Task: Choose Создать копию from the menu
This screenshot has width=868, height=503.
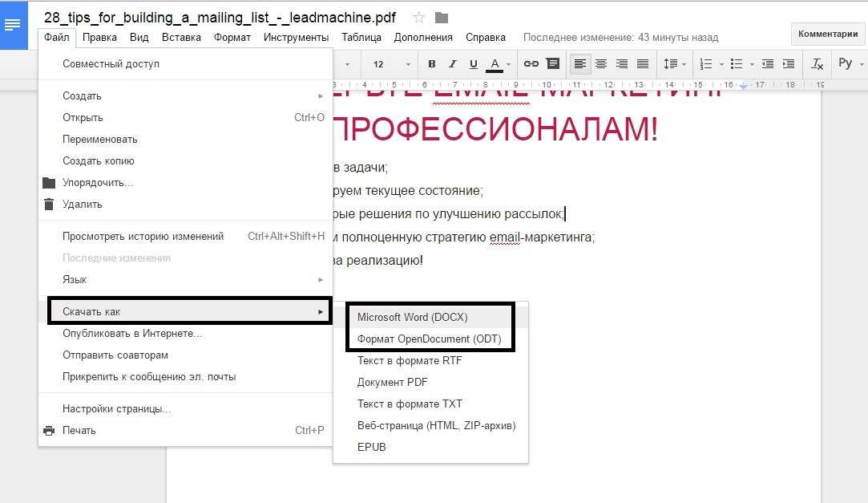Action: (185, 160)
